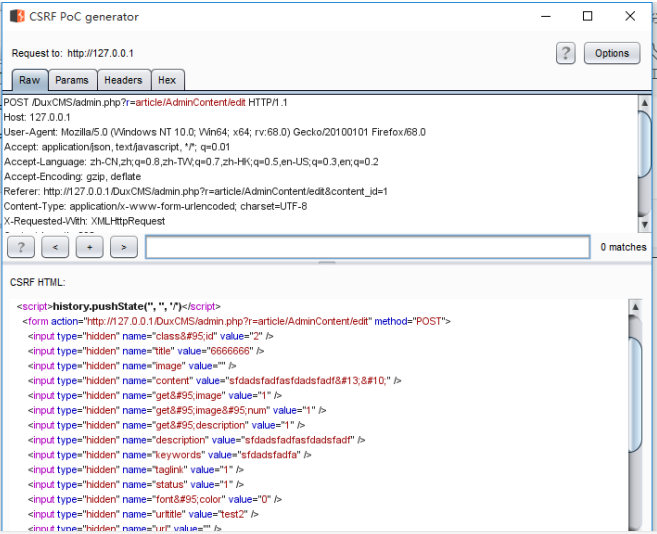Click the request pane scroll-down arrow
657x534 pixels.
point(644,224)
